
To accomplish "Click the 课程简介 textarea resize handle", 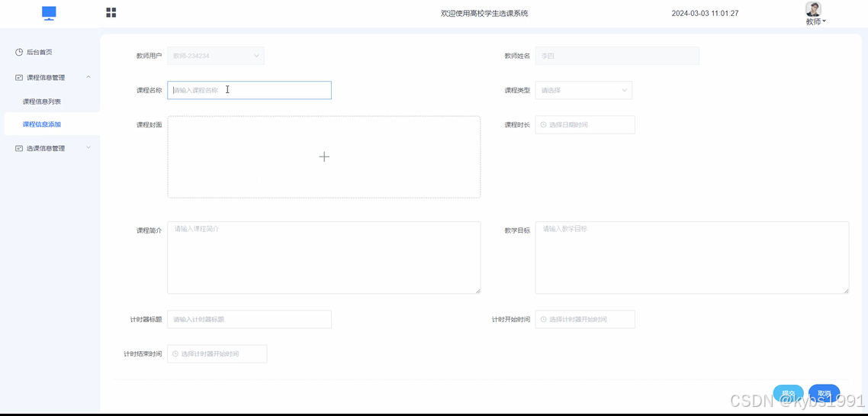I will [477, 291].
